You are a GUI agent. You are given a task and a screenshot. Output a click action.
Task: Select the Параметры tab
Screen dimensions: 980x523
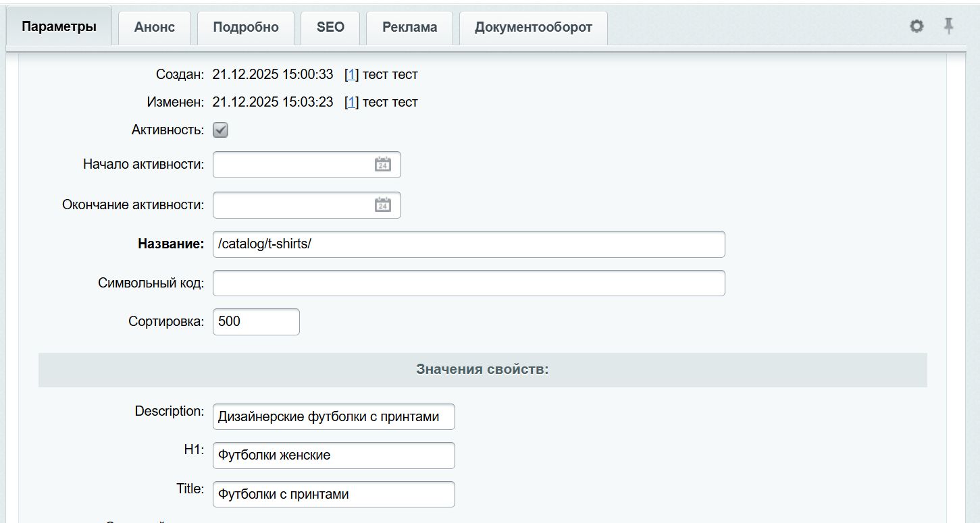[x=58, y=25]
